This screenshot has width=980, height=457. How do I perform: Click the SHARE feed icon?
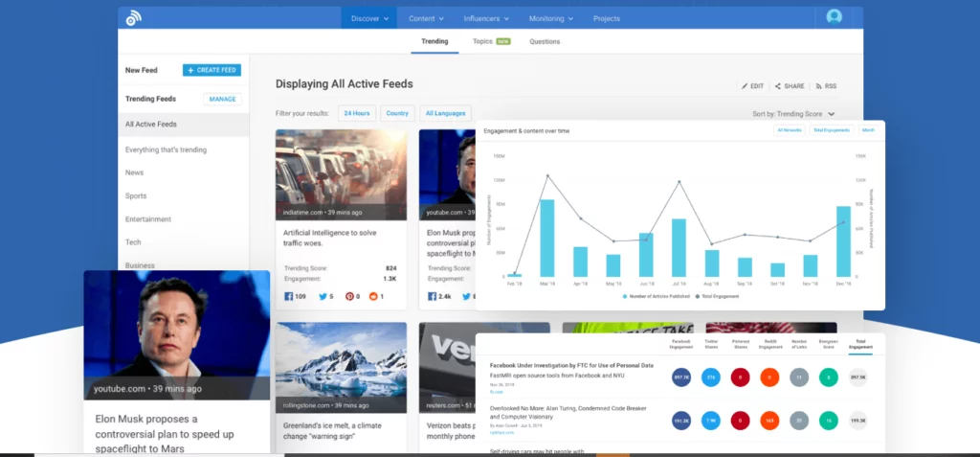pos(778,86)
